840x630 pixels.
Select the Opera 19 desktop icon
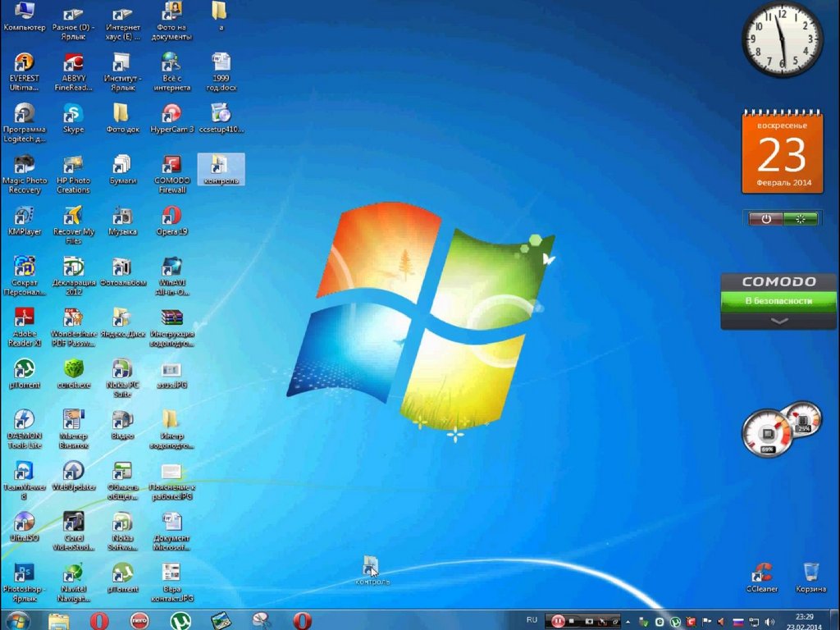[x=171, y=221]
